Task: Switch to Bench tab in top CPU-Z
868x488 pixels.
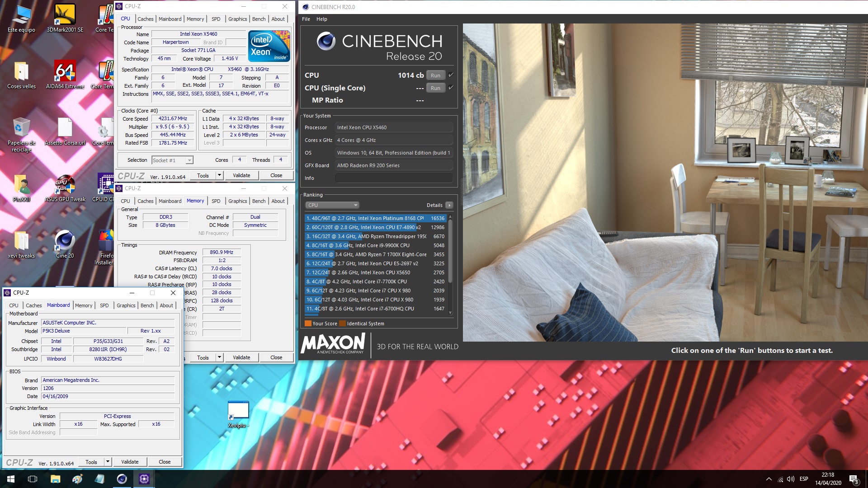Action: (259, 19)
